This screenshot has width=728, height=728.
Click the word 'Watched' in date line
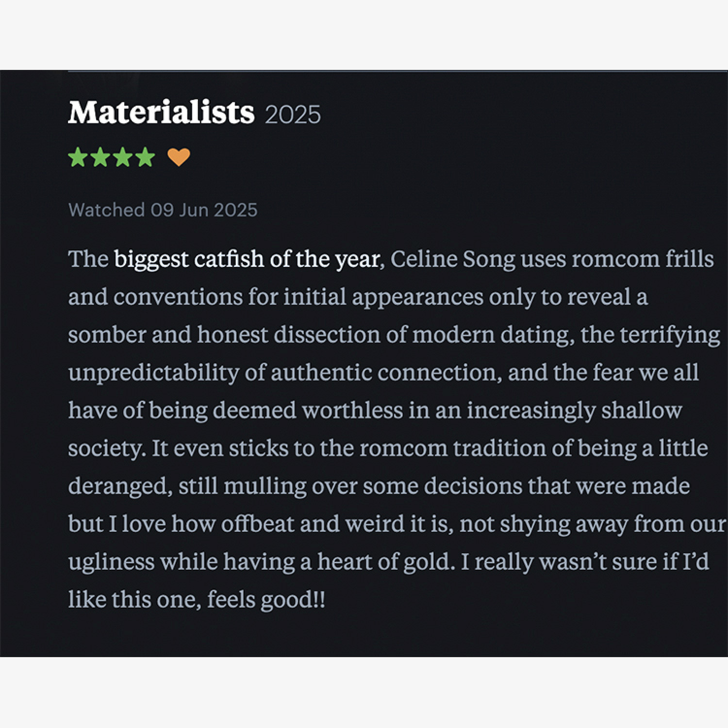(107, 210)
